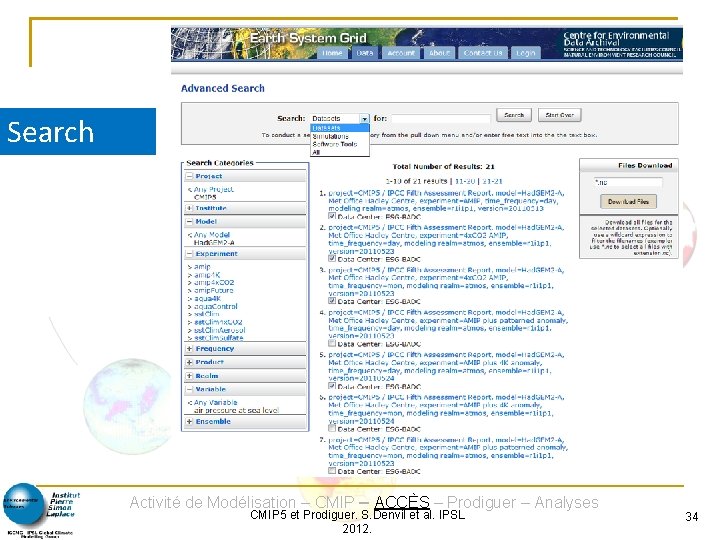720x540 pixels.
Task: Open result 5 dataset link
Action: pyautogui.click(x=446, y=366)
